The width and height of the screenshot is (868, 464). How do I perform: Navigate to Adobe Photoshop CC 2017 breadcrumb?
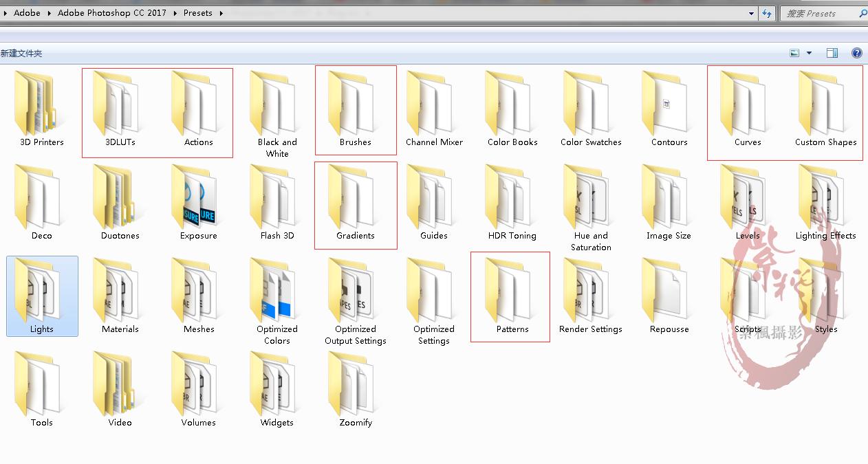[x=111, y=13]
